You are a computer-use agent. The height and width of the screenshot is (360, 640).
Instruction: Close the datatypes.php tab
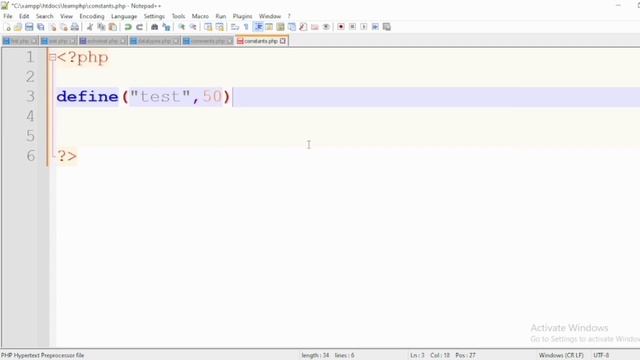click(176, 41)
